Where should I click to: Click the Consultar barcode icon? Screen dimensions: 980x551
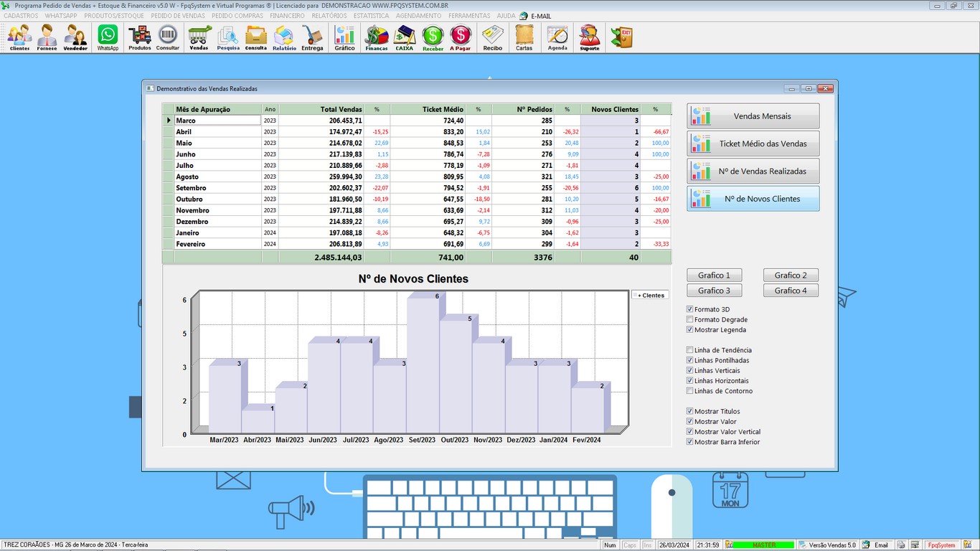click(168, 38)
